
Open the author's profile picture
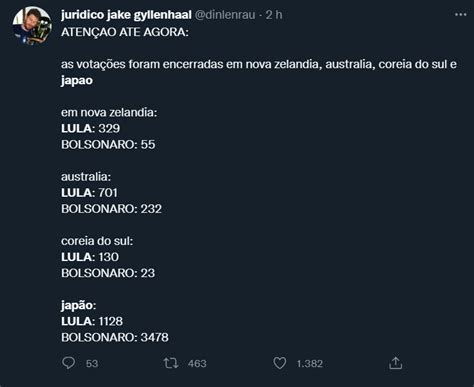click(32, 26)
